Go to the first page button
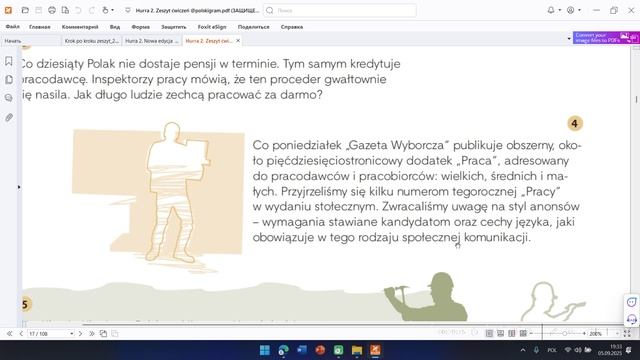The width and height of the screenshot is (640, 360). pos(9,334)
